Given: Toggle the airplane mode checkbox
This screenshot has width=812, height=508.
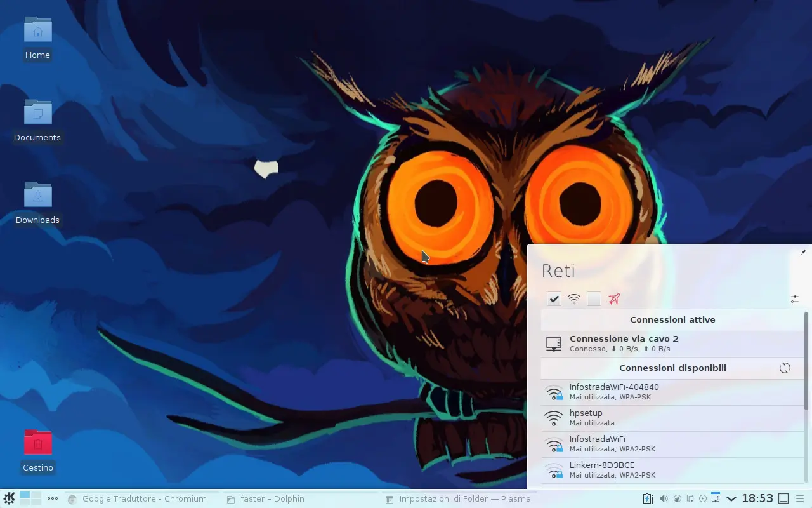Looking at the screenshot, I should pos(594,298).
